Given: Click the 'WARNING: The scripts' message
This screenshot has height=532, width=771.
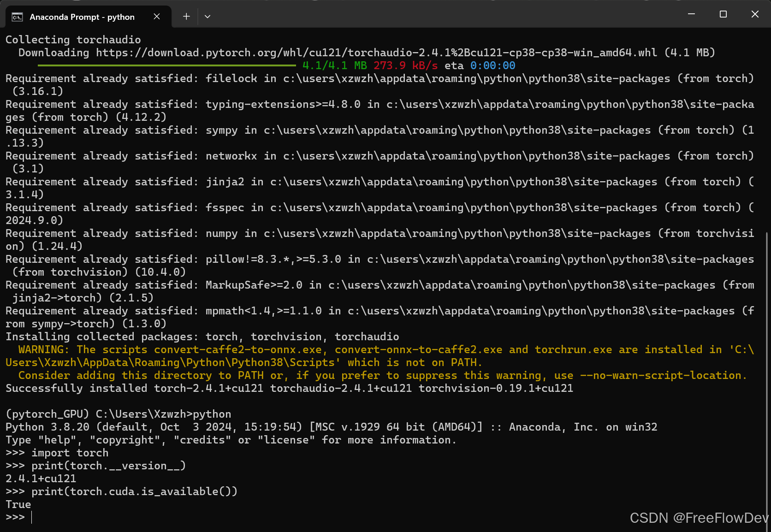Looking at the screenshot, I should pos(380,356).
